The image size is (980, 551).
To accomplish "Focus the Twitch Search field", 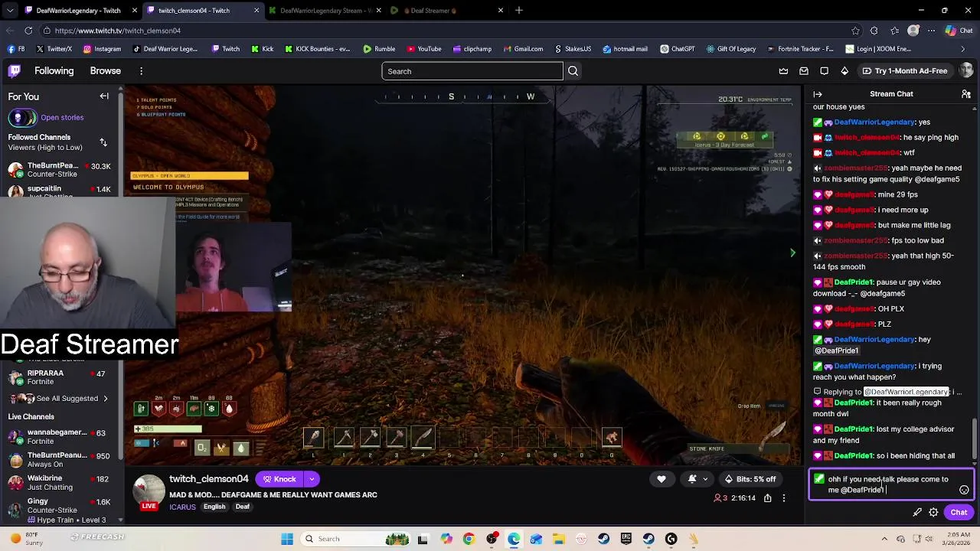I will pyautogui.click(x=472, y=71).
